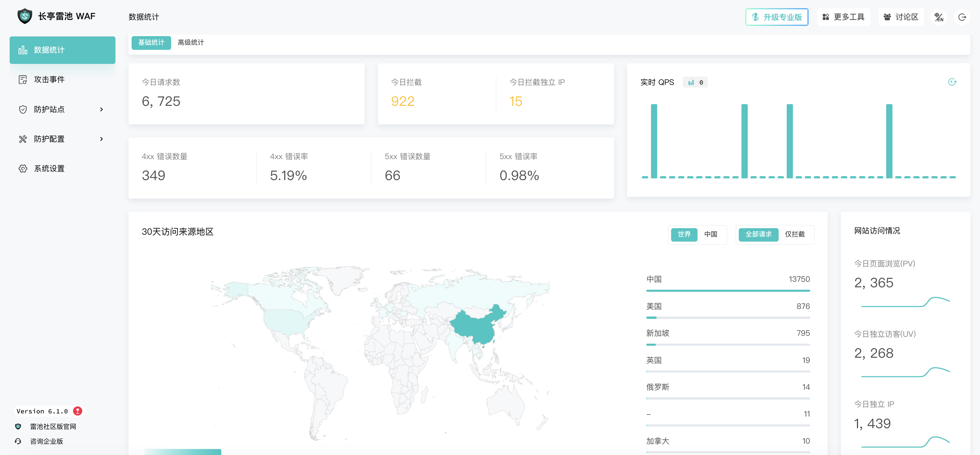Click the 新加坡 progress bar in the country list
Screen dimensions: 980x455
click(x=728, y=345)
